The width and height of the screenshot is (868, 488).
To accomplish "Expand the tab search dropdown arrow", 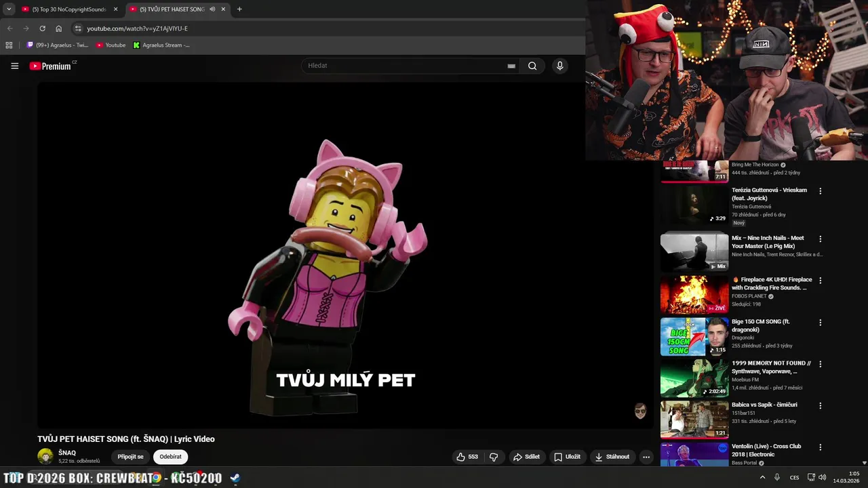I will 9,9.
